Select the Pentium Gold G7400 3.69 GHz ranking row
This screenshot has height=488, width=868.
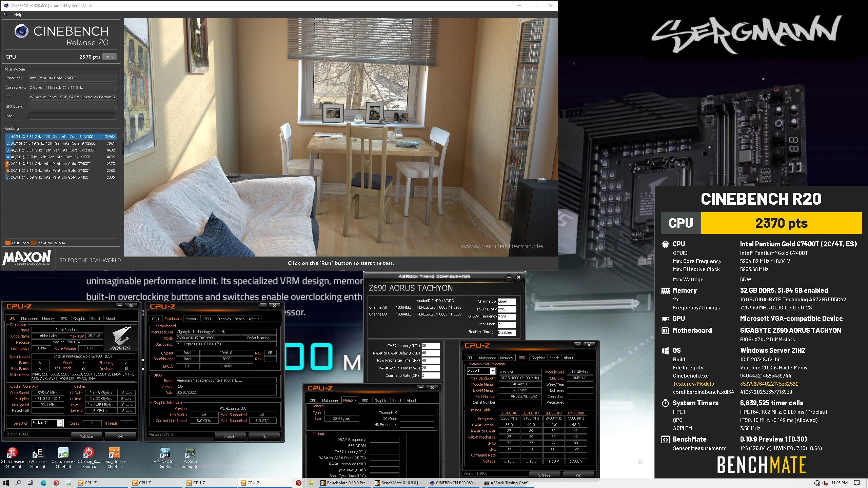click(x=61, y=177)
